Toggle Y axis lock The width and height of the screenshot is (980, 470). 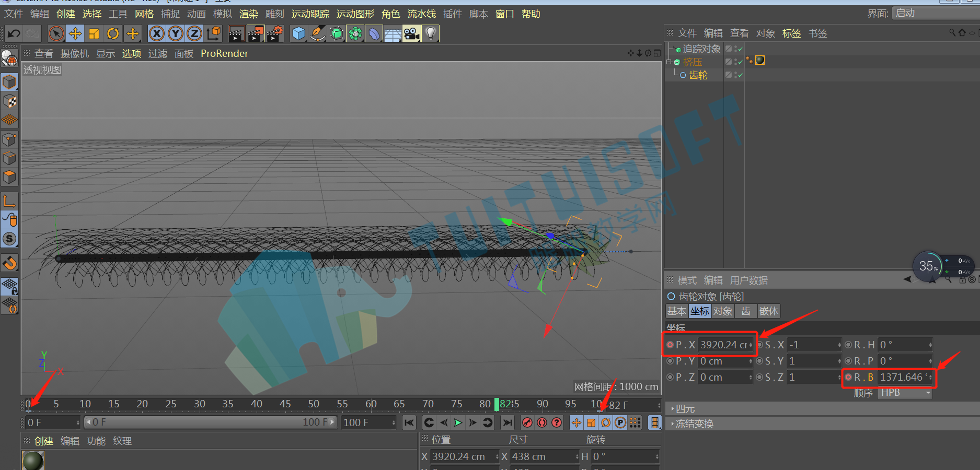point(176,34)
